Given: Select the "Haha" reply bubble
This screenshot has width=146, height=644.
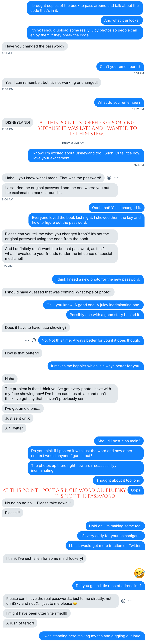Looking at the screenshot, I should point(9,379).
